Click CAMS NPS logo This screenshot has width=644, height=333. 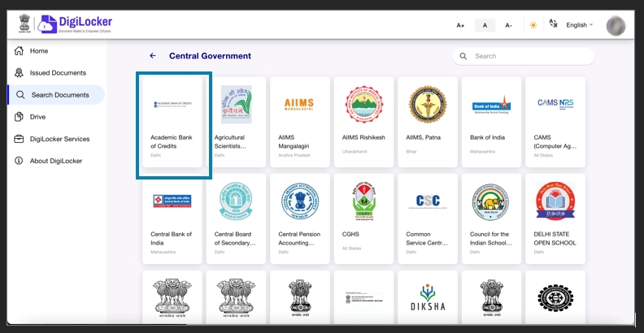point(555,103)
